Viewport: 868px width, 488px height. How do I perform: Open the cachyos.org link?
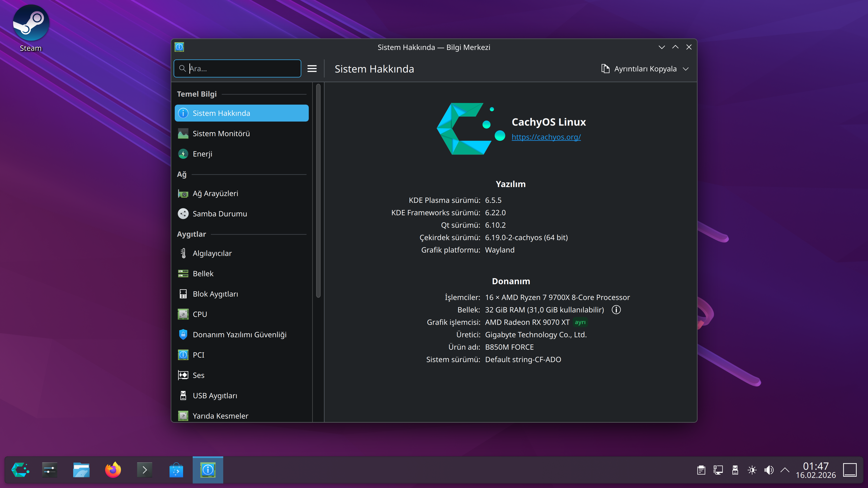[x=546, y=137]
